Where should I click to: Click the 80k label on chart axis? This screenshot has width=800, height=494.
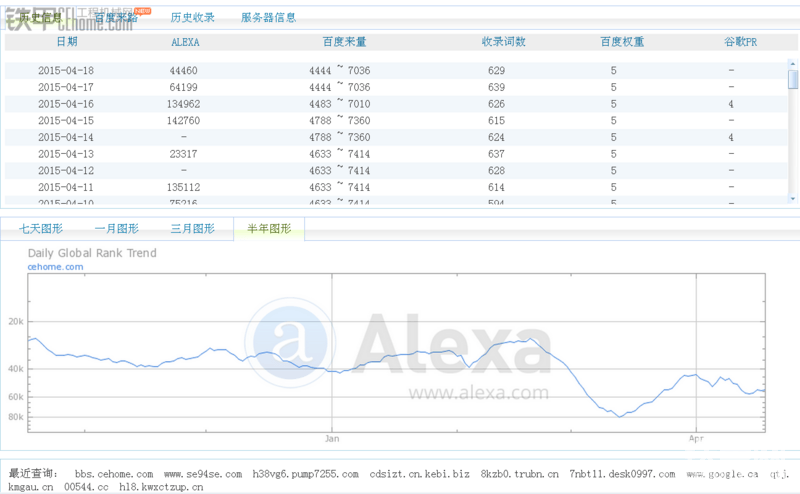[x=16, y=417]
